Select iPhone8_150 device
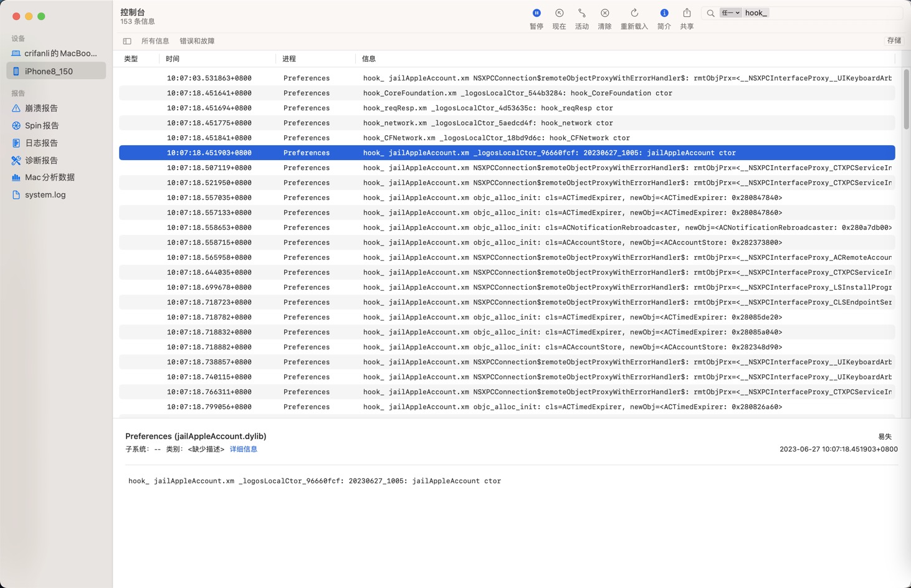Image resolution: width=911 pixels, height=588 pixels. pyautogui.click(x=56, y=71)
